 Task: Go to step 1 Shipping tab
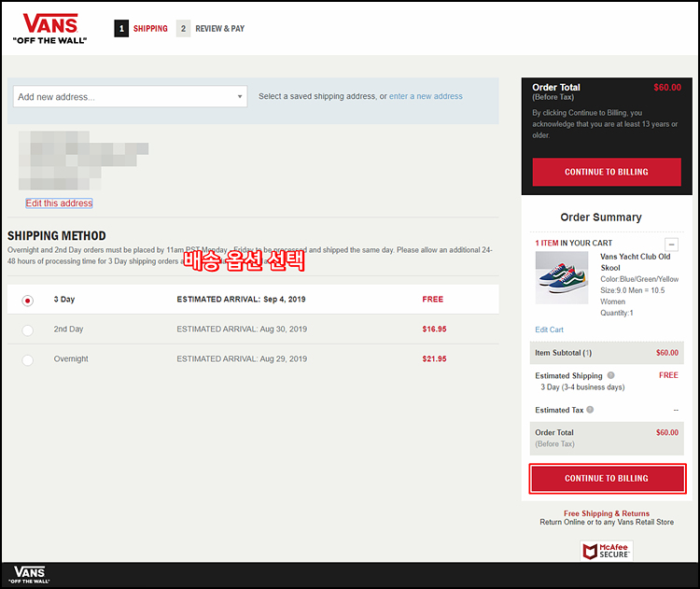pos(141,29)
